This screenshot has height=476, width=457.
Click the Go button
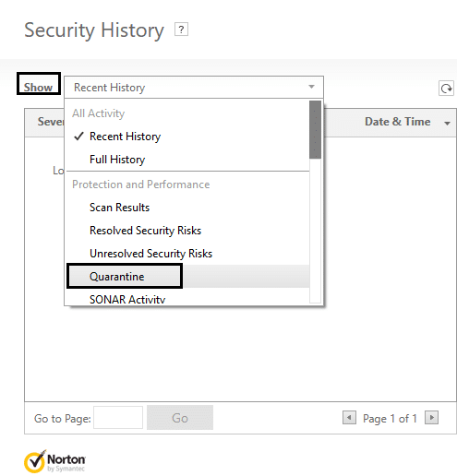[x=180, y=418]
